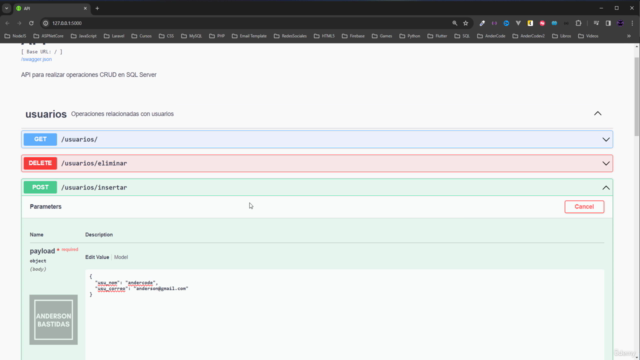Click the page vertical scrollbar
This screenshot has height=360, width=640.
637,96
